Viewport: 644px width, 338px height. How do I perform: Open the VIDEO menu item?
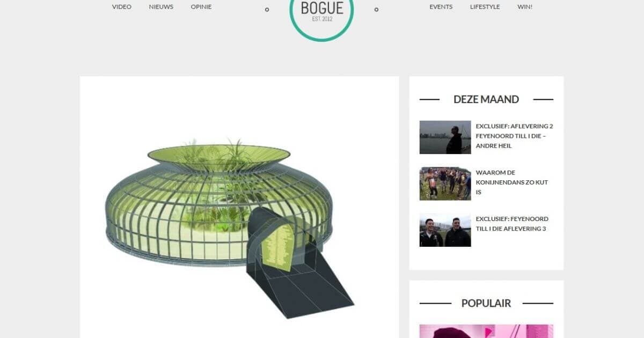(x=122, y=7)
